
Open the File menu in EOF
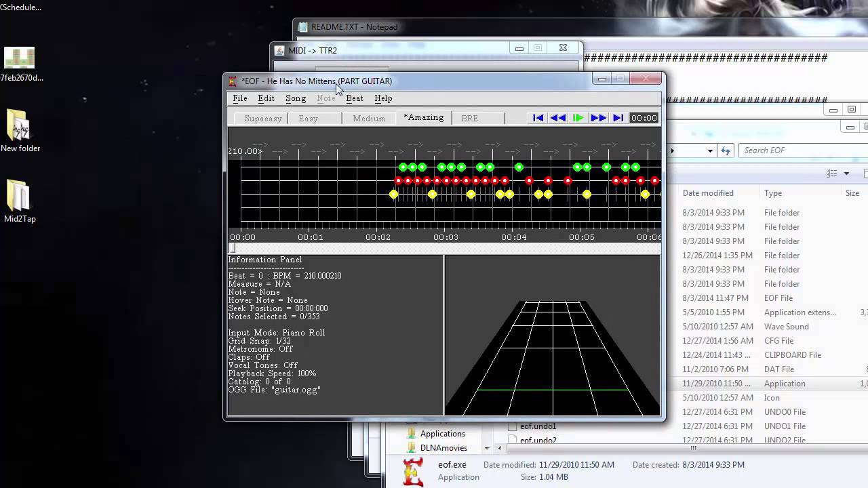click(240, 98)
